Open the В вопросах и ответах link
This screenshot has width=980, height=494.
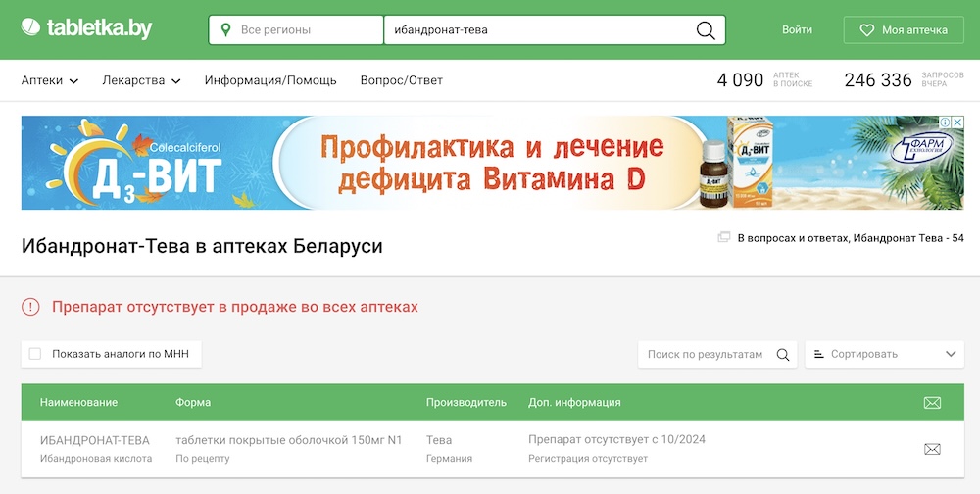(x=849, y=238)
